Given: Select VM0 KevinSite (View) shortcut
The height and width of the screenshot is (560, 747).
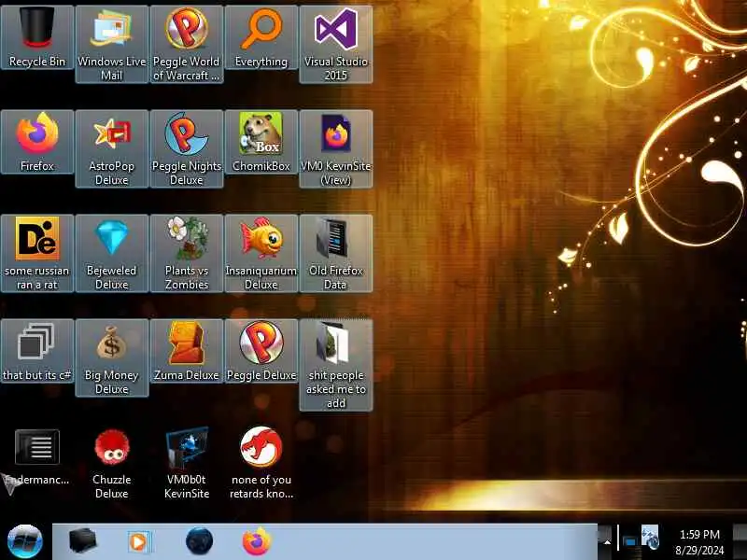Looking at the screenshot, I should pos(336,148).
